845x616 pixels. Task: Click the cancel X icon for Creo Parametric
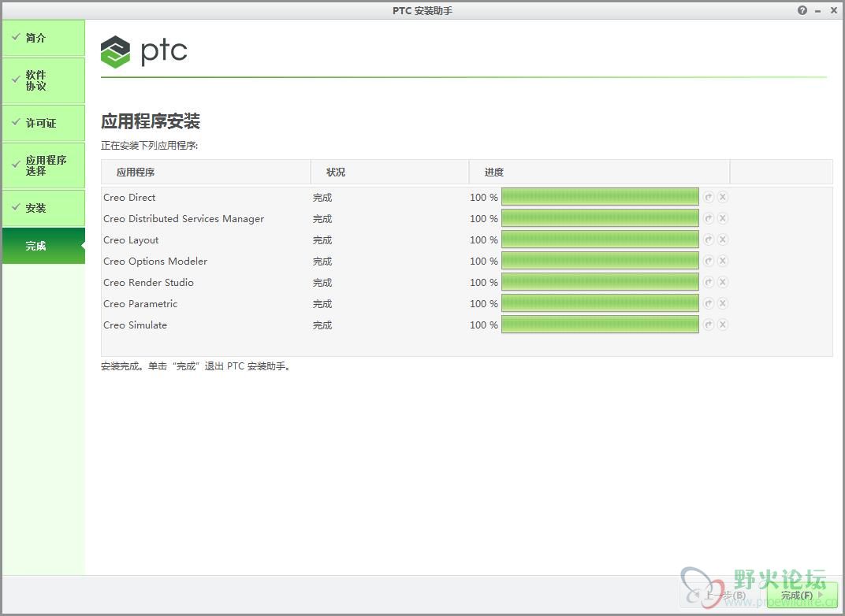click(x=723, y=303)
